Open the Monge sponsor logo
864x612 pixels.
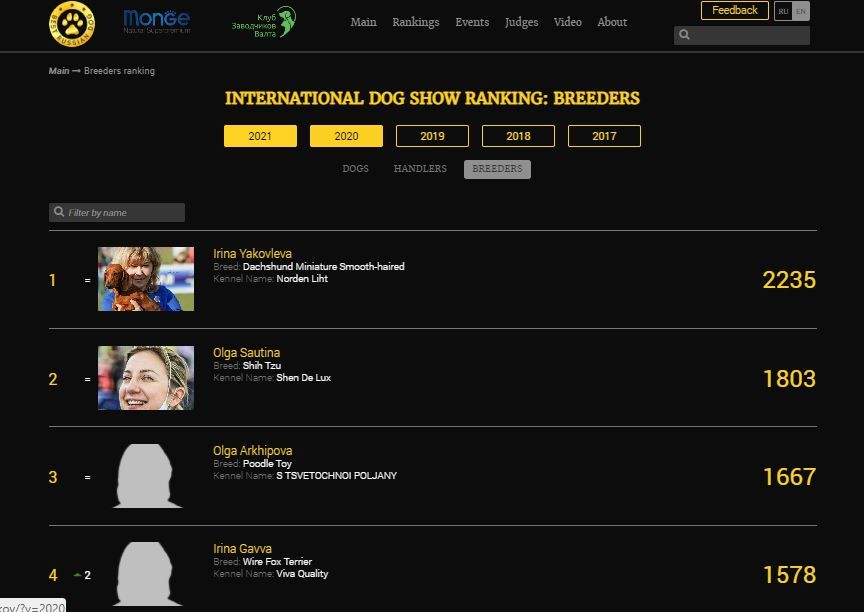[157, 21]
